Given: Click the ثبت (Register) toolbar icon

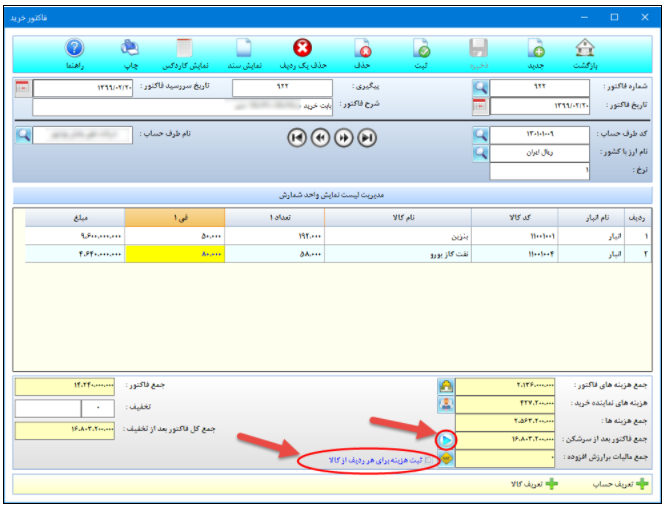Looking at the screenshot, I should (x=422, y=49).
